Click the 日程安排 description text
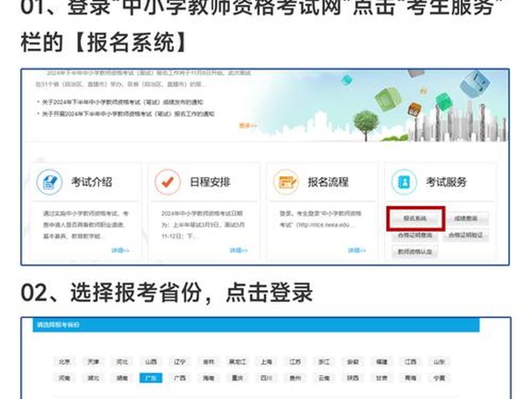Screen dimensions: 532x399 click(x=203, y=225)
